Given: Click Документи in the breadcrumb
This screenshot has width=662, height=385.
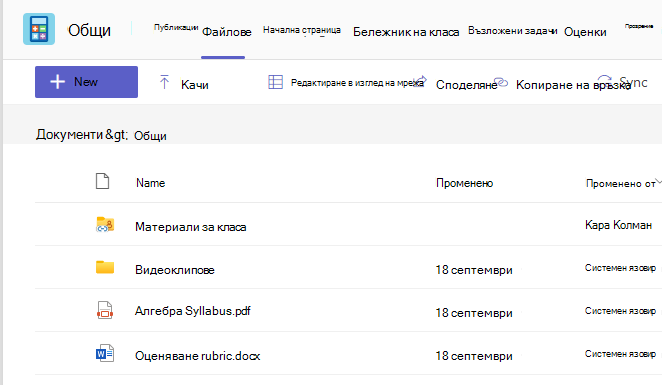Looking at the screenshot, I should [69, 134].
